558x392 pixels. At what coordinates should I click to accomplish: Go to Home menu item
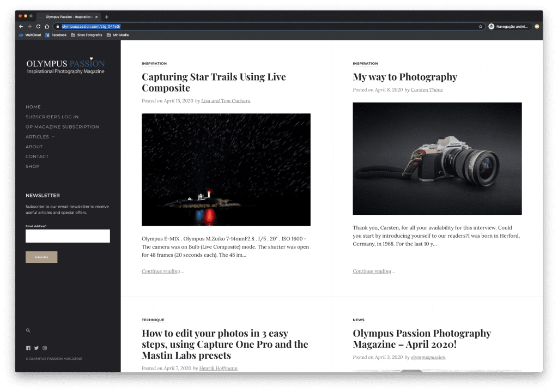click(33, 107)
